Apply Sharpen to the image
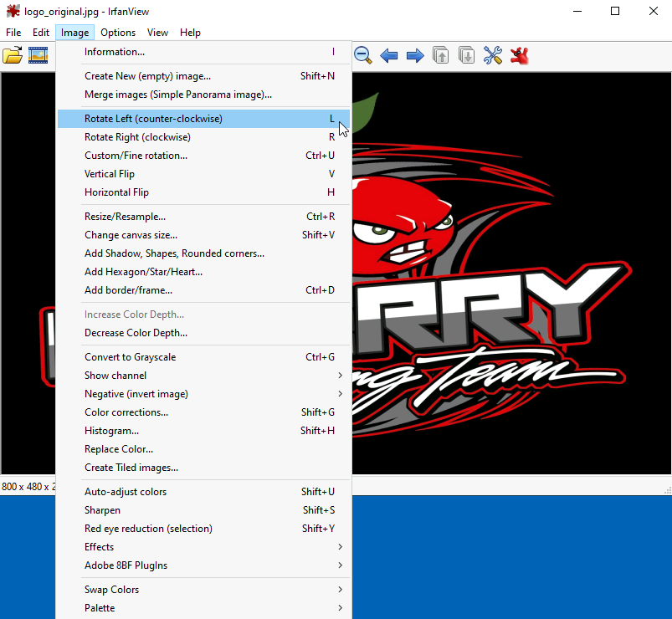 click(x=203, y=510)
